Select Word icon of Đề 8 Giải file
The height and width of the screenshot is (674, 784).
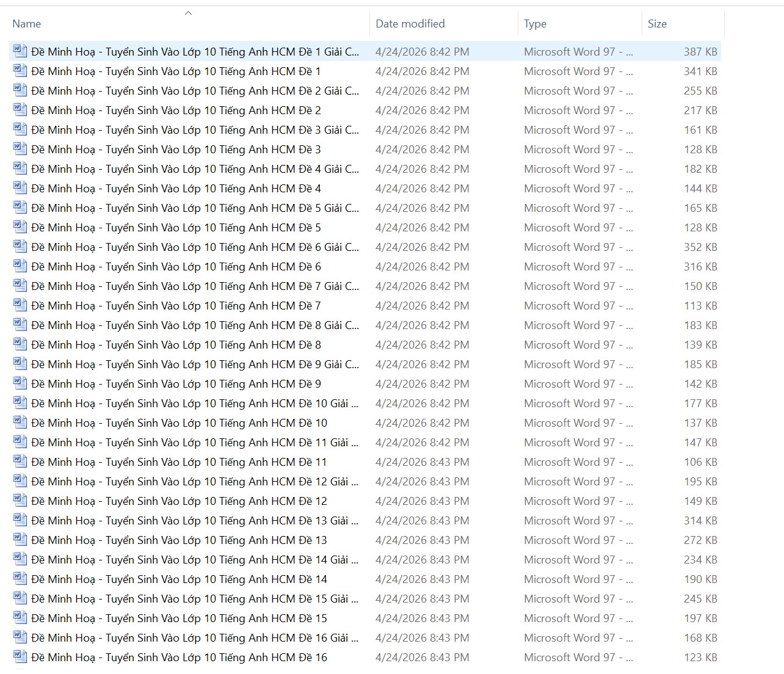pyautogui.click(x=20, y=325)
